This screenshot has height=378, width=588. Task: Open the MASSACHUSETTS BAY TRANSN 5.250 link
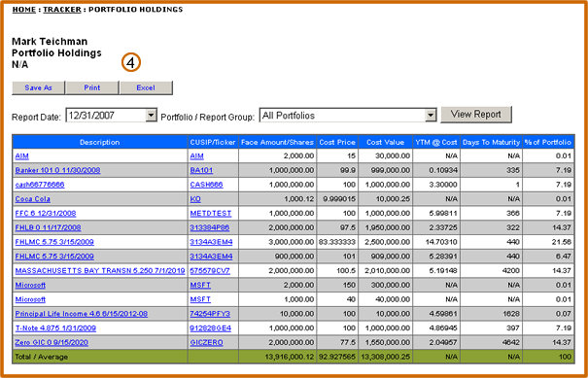pyautogui.click(x=100, y=271)
